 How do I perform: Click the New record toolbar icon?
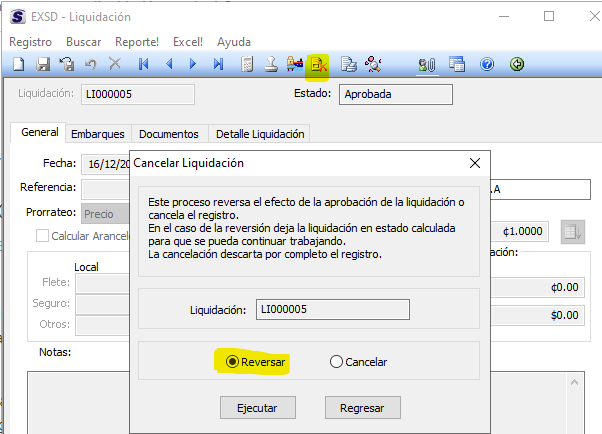point(19,65)
